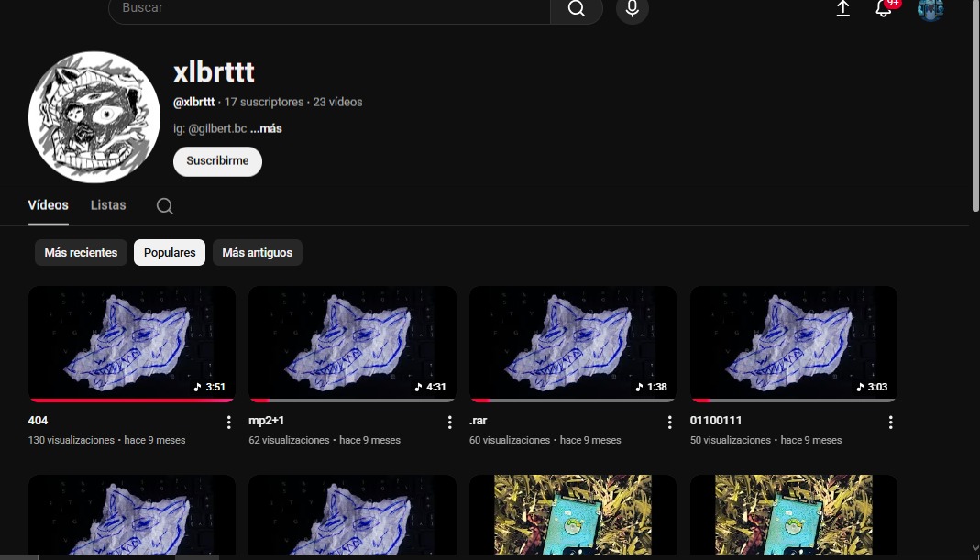Click the 23 vídeos count text

(x=337, y=102)
